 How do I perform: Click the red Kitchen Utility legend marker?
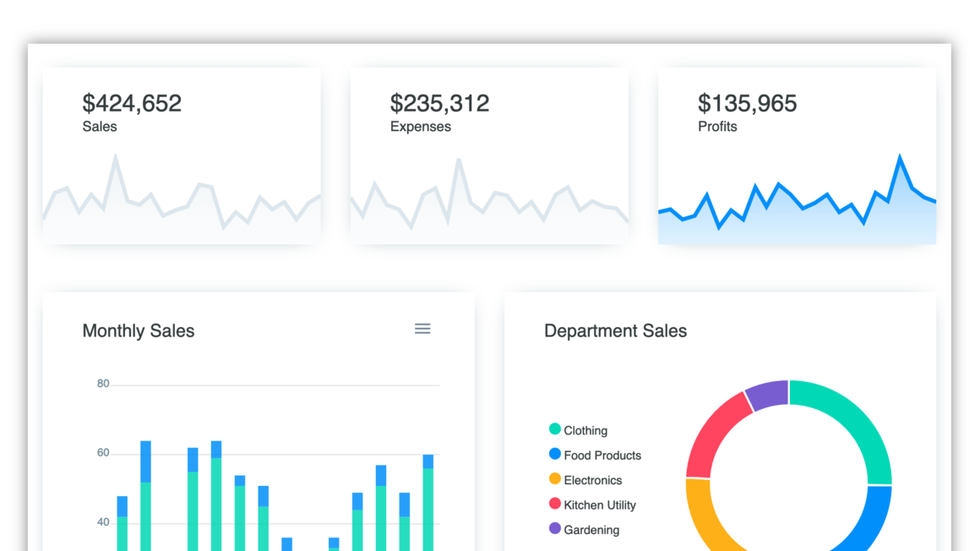[x=555, y=504]
